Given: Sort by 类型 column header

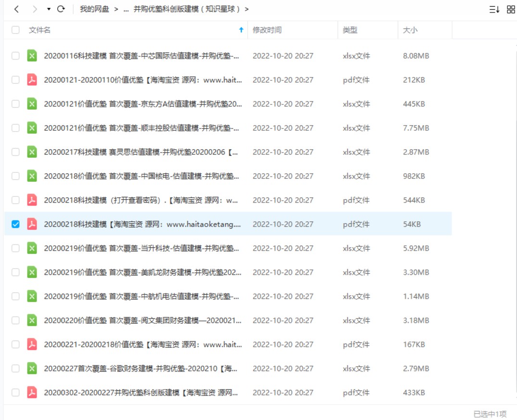Looking at the screenshot, I should pos(350,30).
